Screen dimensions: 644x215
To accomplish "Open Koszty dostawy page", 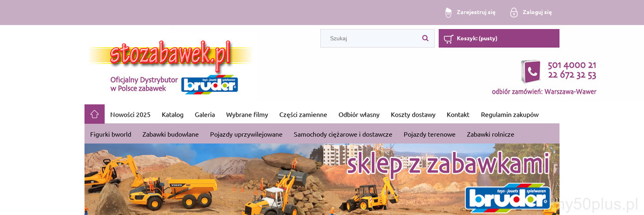I will pyautogui.click(x=413, y=114).
